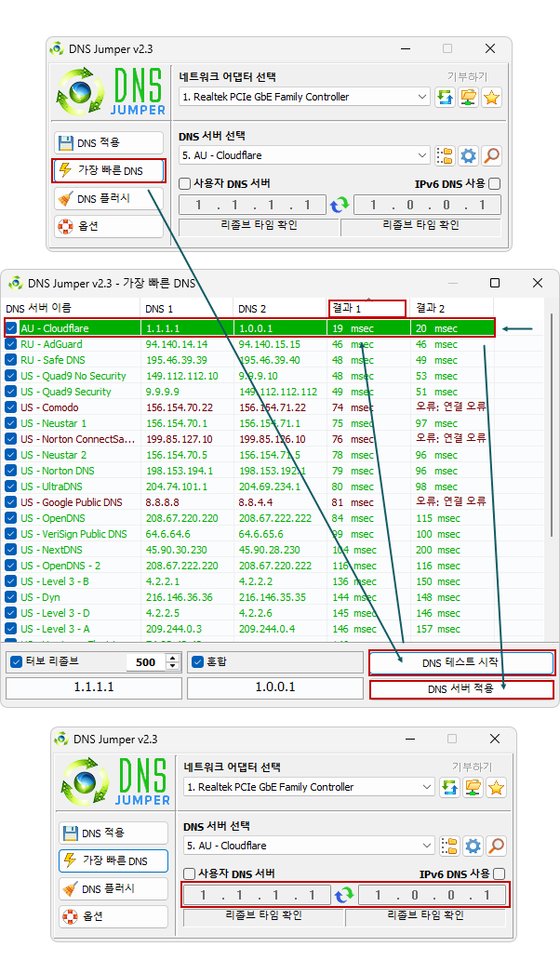Click the refresh adapter icon in lower DNS Jumper window
The height and width of the screenshot is (960, 560).
pyautogui.click(x=450, y=787)
